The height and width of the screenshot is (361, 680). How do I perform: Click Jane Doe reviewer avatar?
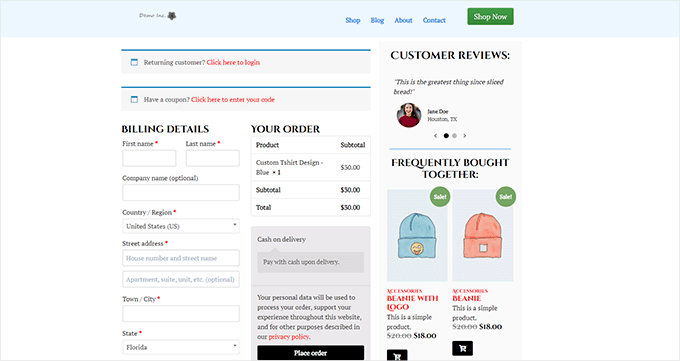409,115
